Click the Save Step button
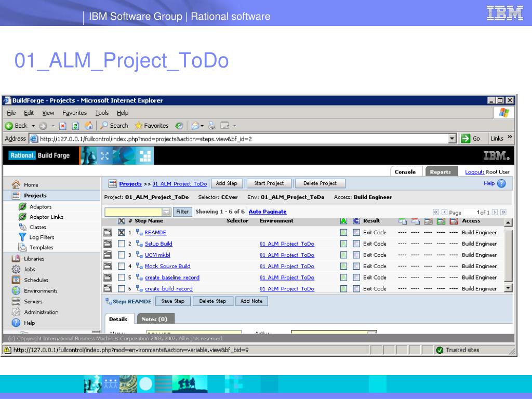The height and width of the screenshot is (399, 532). point(173,301)
